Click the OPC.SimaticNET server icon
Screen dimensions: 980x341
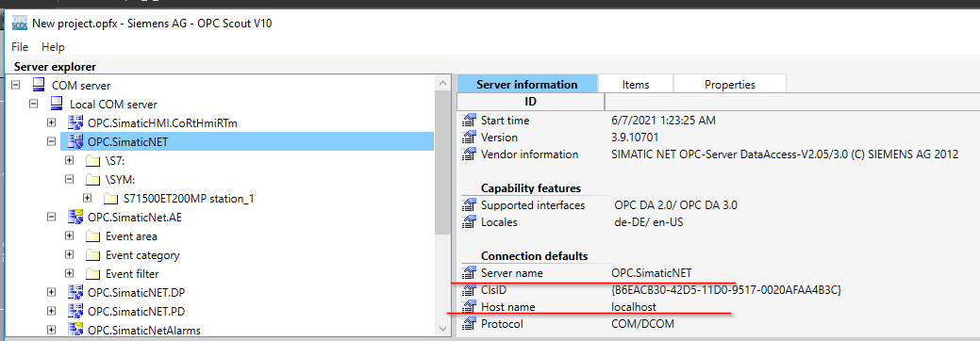75,142
